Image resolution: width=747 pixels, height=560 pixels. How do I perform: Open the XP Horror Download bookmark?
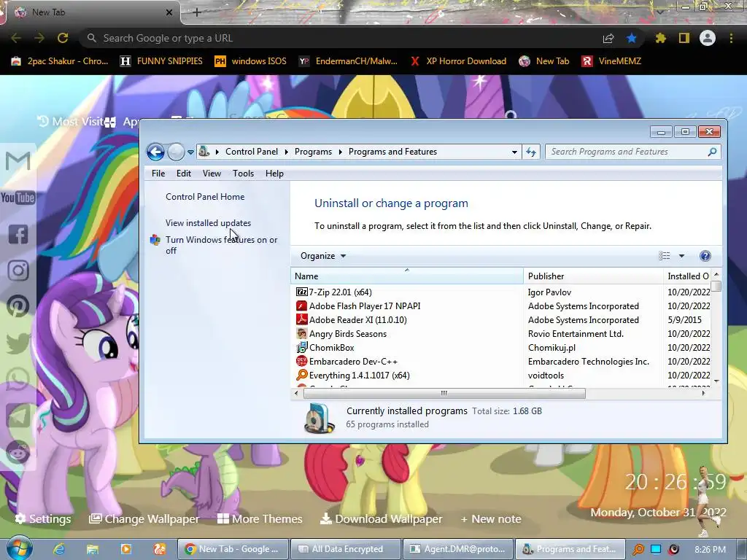coord(458,61)
